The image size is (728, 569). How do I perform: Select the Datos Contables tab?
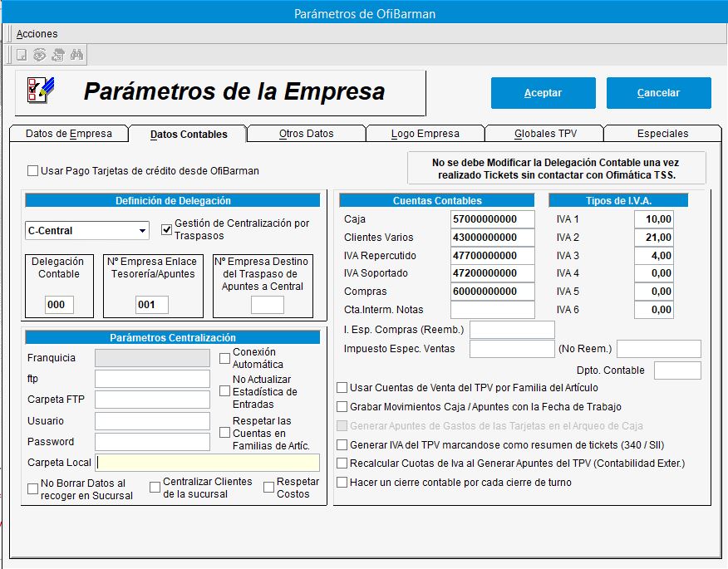[x=189, y=134]
